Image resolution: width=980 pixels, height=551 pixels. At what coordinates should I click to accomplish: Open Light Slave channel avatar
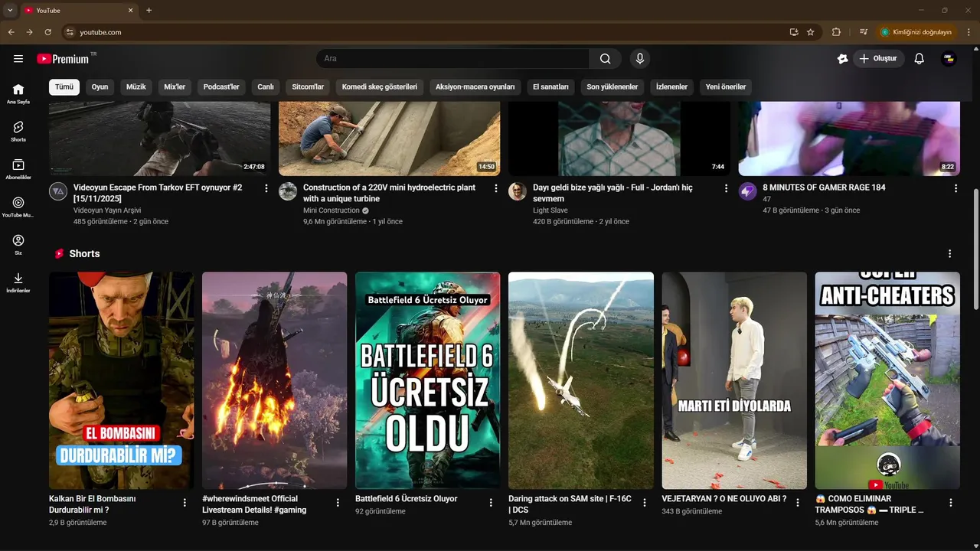tap(518, 191)
